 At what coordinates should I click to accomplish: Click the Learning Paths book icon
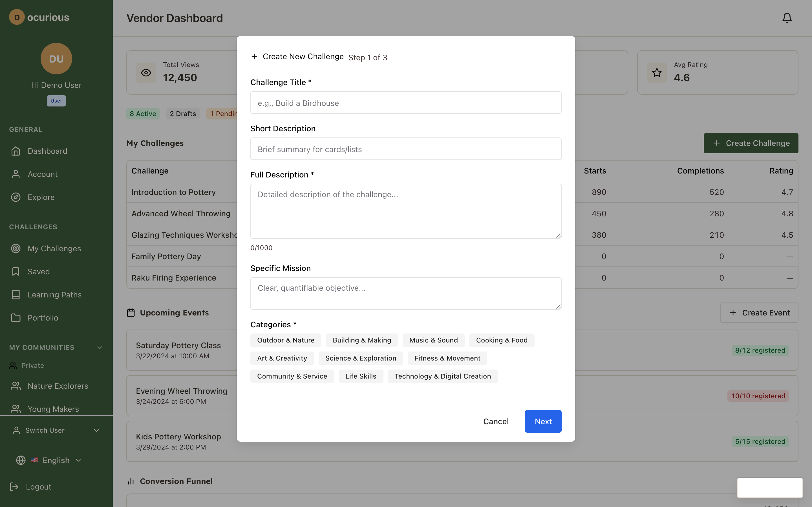(16, 295)
